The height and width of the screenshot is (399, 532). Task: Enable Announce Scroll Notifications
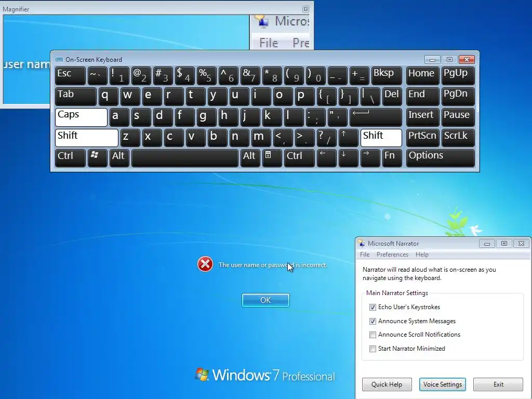coord(373,335)
